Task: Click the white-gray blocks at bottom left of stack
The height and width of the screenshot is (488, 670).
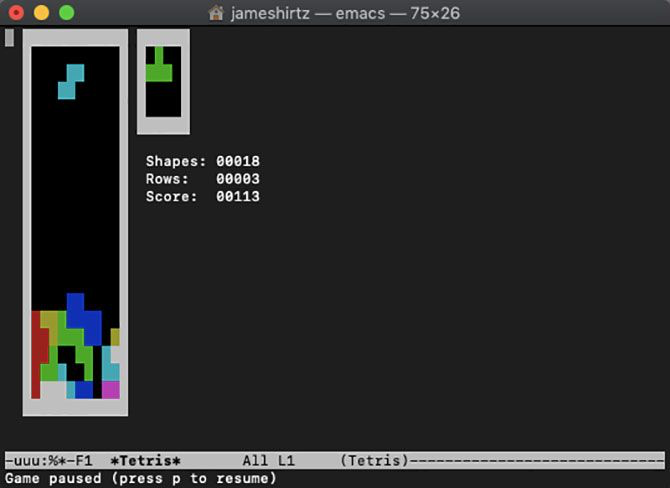Action: coord(50,390)
